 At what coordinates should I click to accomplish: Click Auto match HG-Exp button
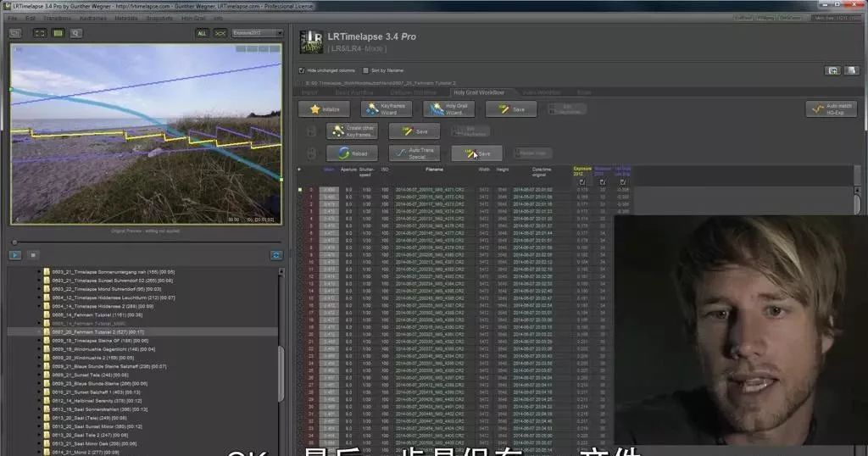coord(832,109)
